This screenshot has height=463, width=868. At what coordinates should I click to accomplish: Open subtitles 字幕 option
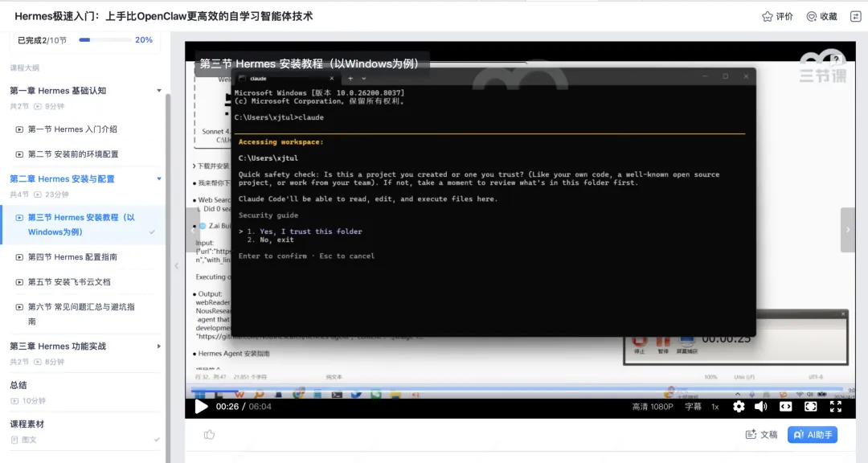[x=693, y=407]
